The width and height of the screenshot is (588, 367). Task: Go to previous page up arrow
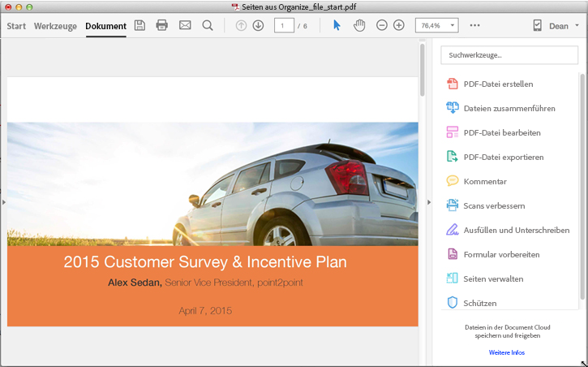coord(241,25)
